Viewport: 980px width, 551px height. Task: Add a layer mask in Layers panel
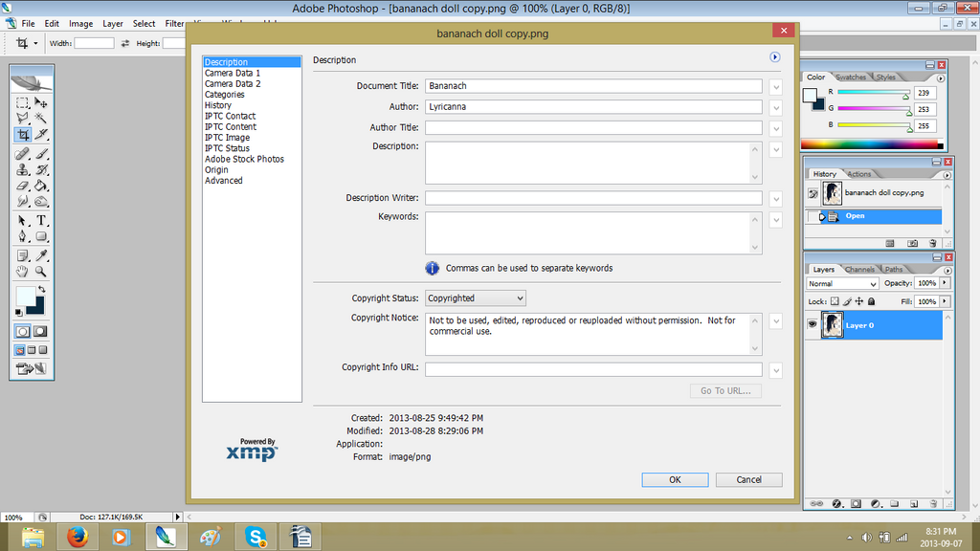pos(857,503)
